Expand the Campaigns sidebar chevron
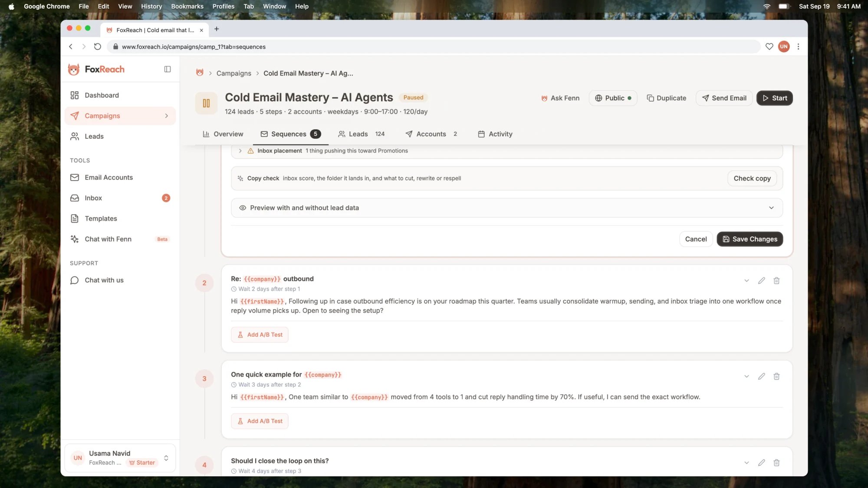The image size is (868, 488). [167, 116]
